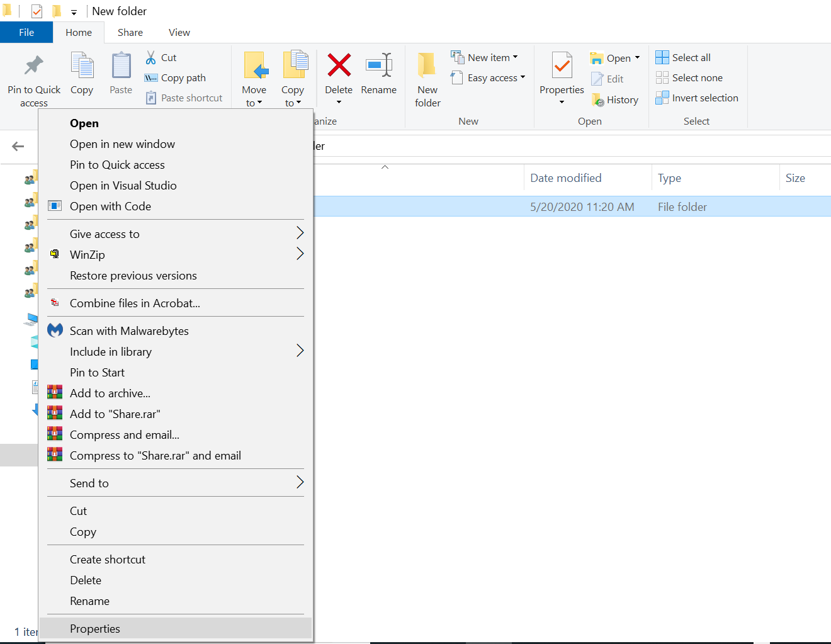Select Properties in the context menu

95,629
